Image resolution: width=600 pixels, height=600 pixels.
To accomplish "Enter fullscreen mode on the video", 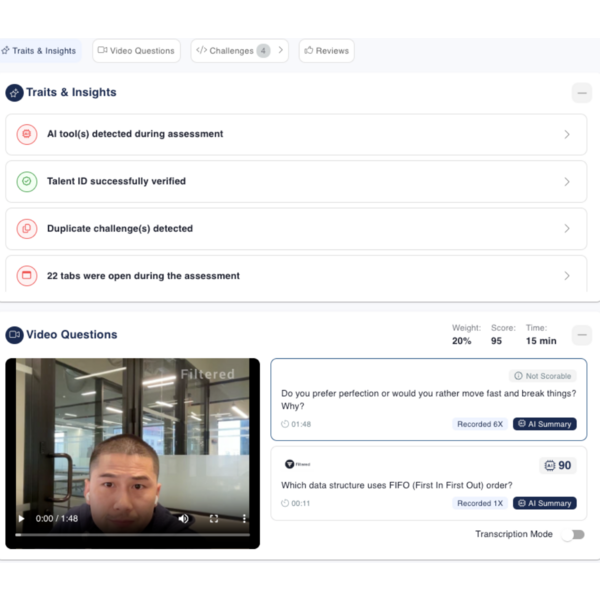I will tap(214, 519).
